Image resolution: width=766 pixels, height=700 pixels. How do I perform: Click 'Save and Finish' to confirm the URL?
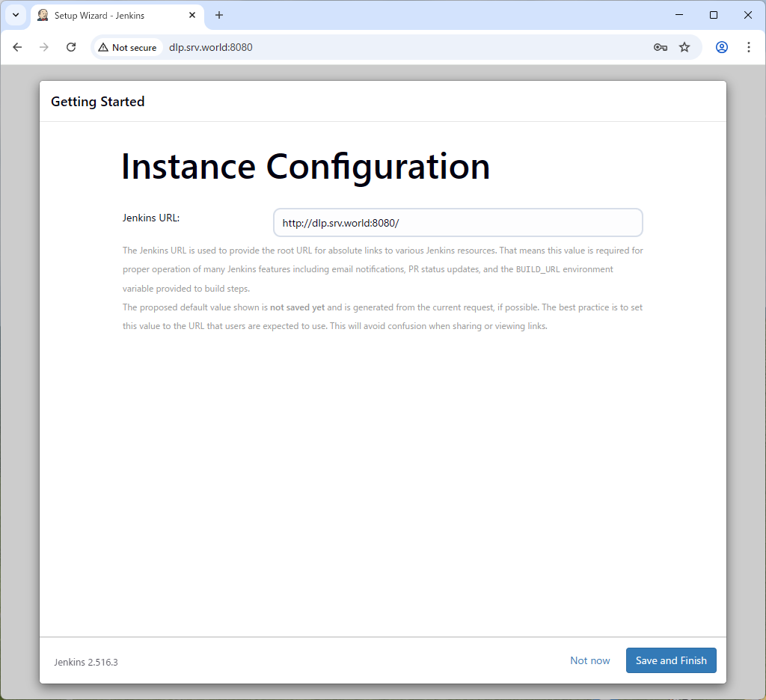pos(671,660)
